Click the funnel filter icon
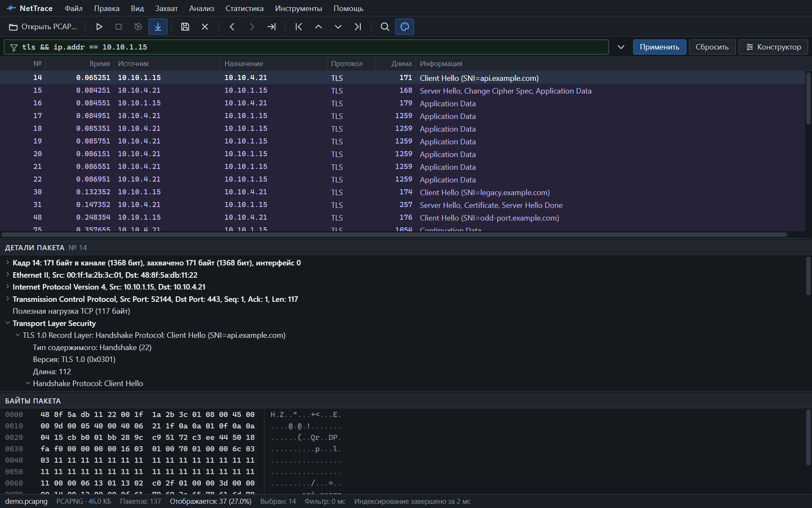This screenshot has width=812, height=508. pyautogui.click(x=14, y=47)
